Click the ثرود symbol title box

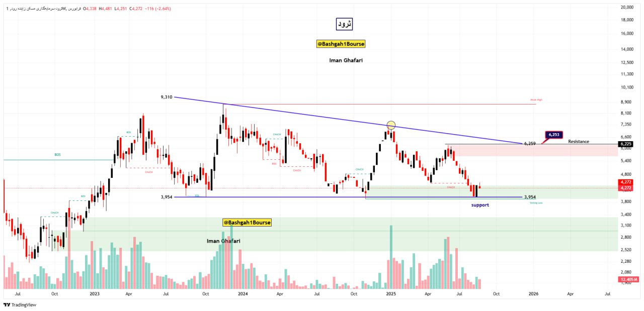point(345,24)
